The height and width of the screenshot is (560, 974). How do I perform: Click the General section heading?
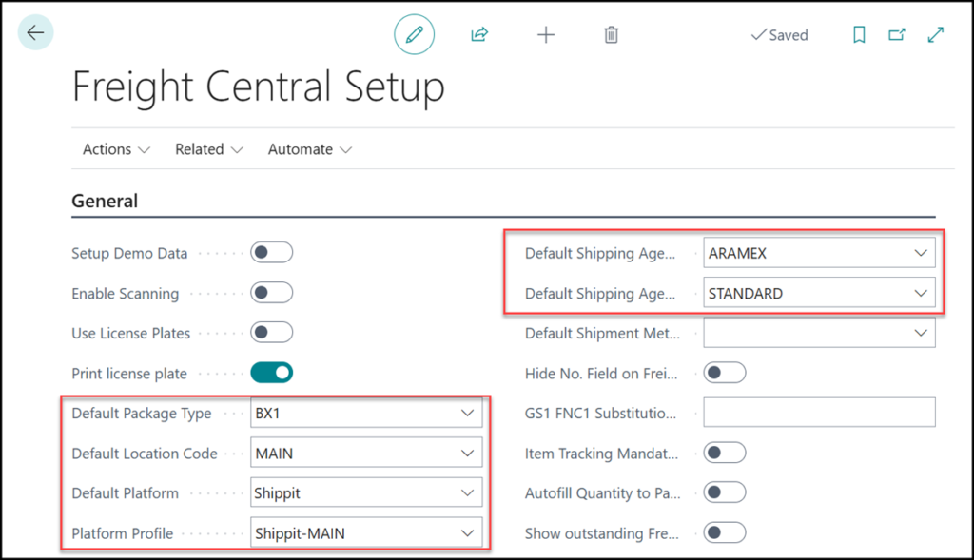click(105, 201)
